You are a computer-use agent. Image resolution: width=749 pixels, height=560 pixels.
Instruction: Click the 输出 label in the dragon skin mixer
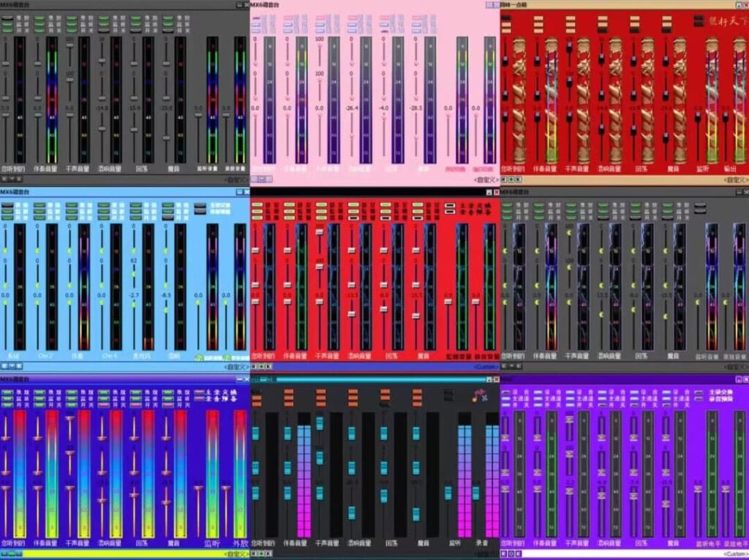(729, 168)
